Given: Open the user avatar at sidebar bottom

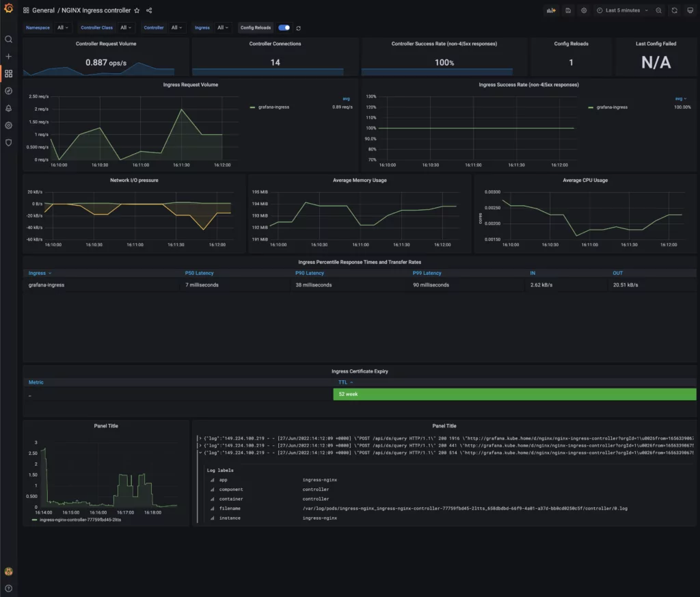Looking at the screenshot, I should [x=8, y=571].
